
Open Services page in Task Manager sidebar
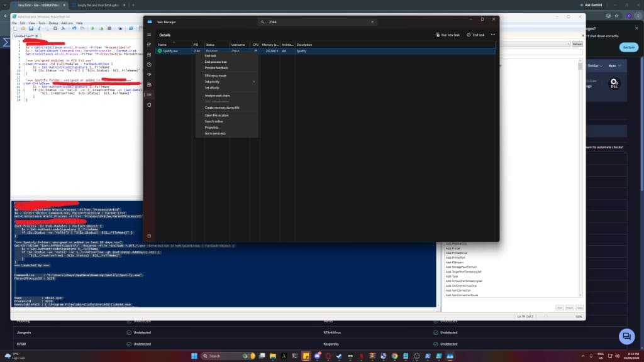click(x=149, y=105)
